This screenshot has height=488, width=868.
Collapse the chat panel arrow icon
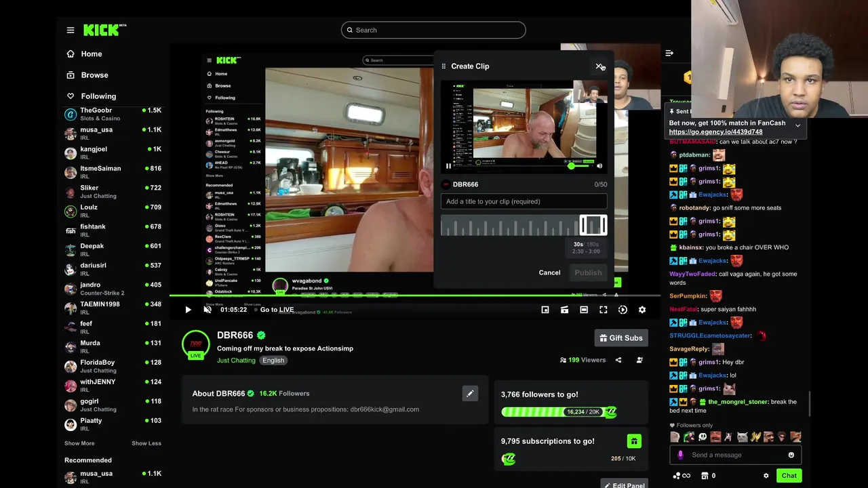pyautogui.click(x=669, y=53)
